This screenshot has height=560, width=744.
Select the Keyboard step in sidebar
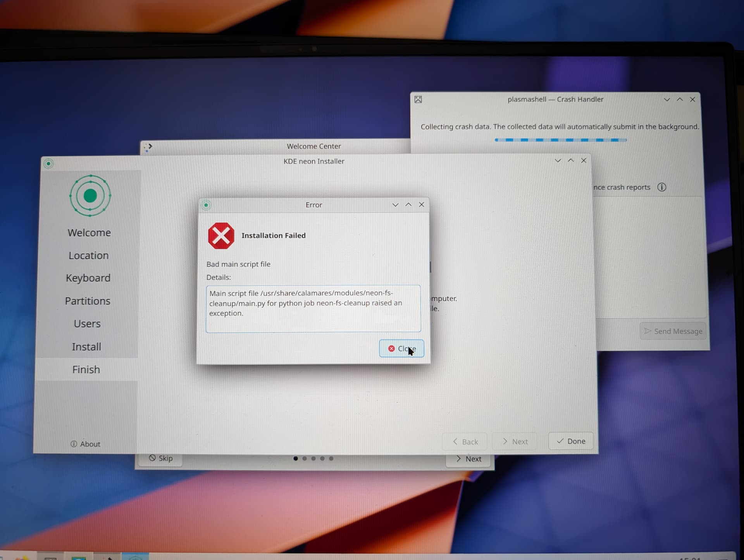click(x=88, y=278)
